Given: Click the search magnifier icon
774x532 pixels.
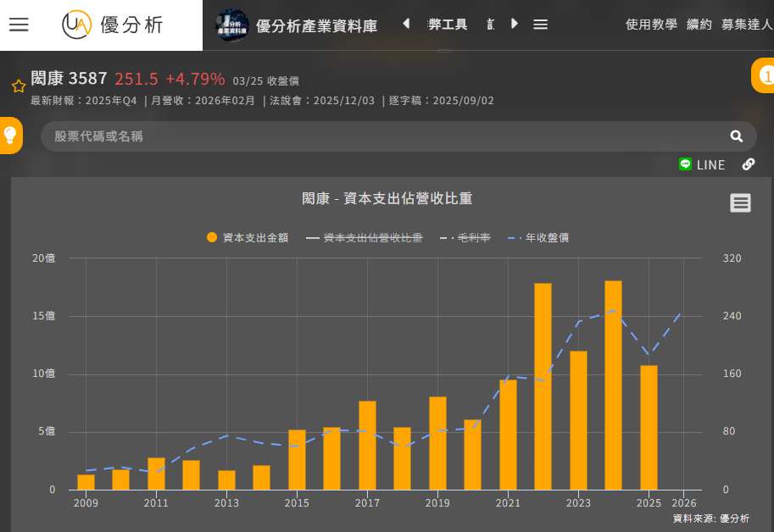Looking at the screenshot, I should point(736,136).
